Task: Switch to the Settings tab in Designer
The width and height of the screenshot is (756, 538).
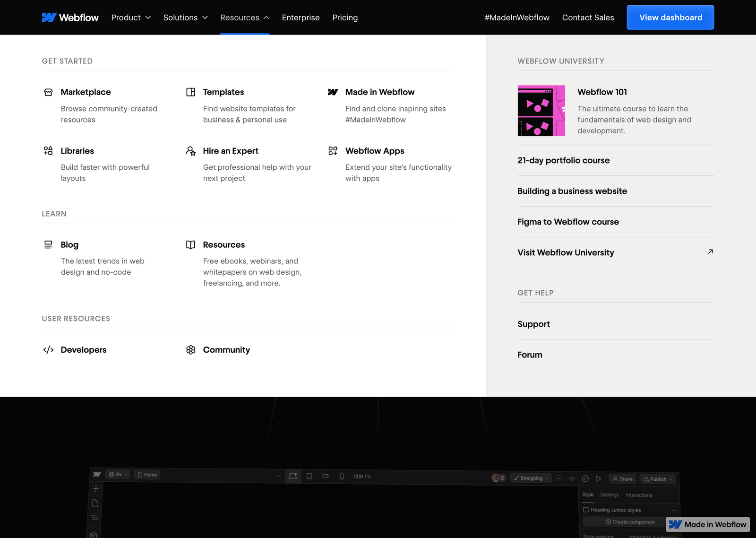Action: (610, 495)
